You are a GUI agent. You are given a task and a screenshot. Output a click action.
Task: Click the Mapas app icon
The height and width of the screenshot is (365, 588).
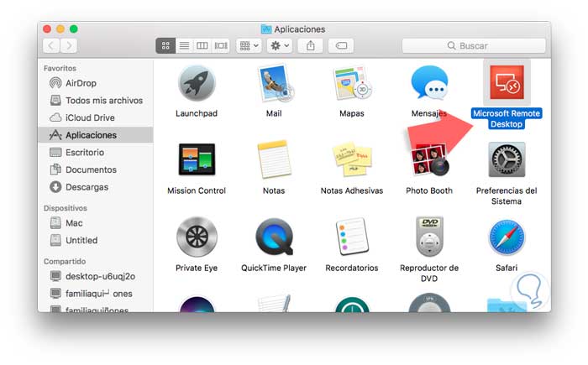(x=353, y=83)
